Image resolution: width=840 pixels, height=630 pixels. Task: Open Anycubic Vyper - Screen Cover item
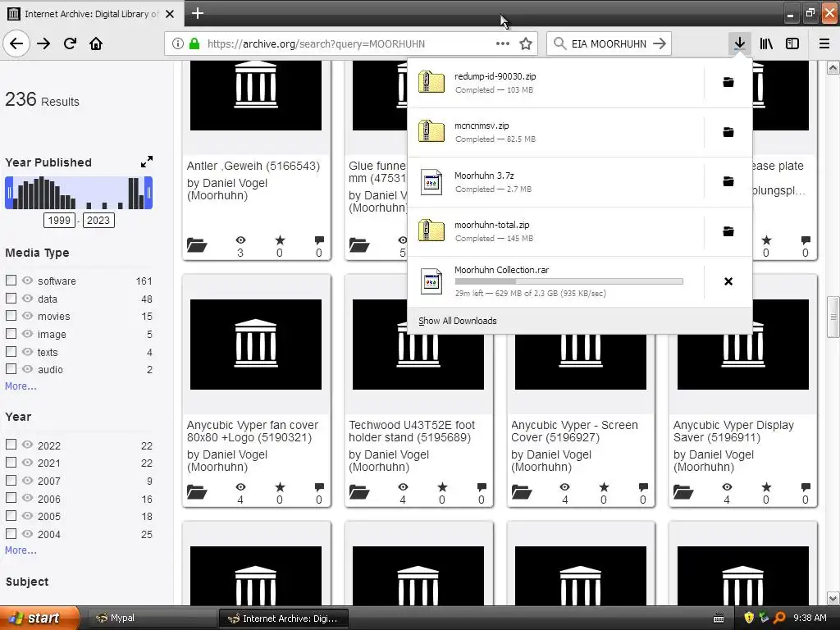(x=574, y=431)
